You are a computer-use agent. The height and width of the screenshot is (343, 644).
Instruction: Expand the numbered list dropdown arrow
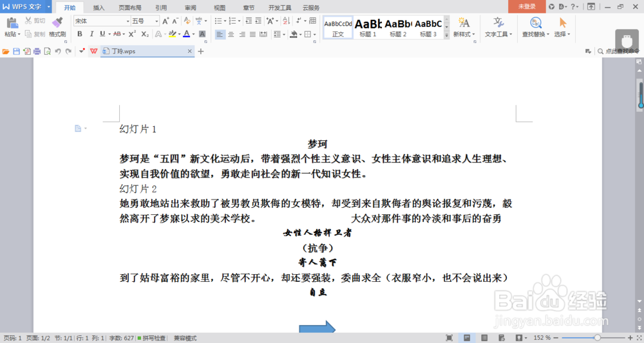pos(239,21)
